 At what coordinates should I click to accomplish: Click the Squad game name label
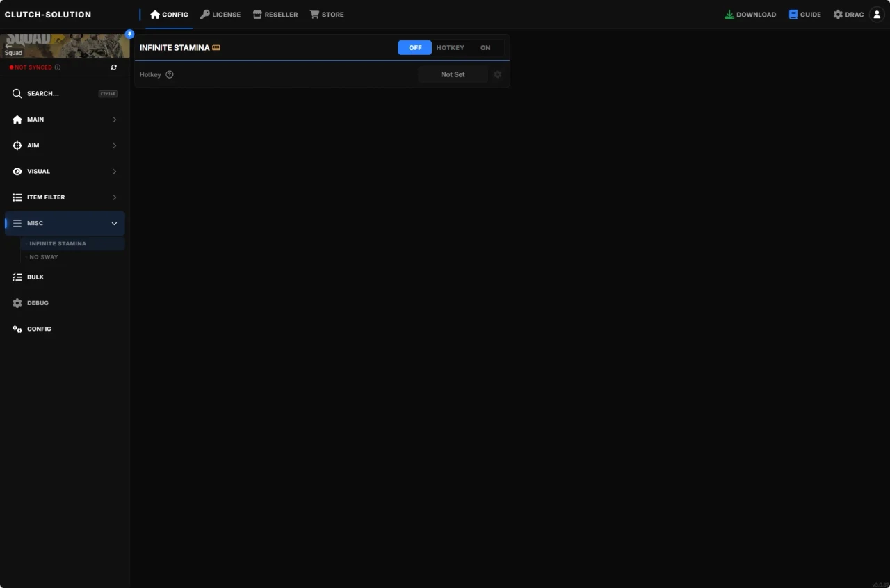point(14,53)
